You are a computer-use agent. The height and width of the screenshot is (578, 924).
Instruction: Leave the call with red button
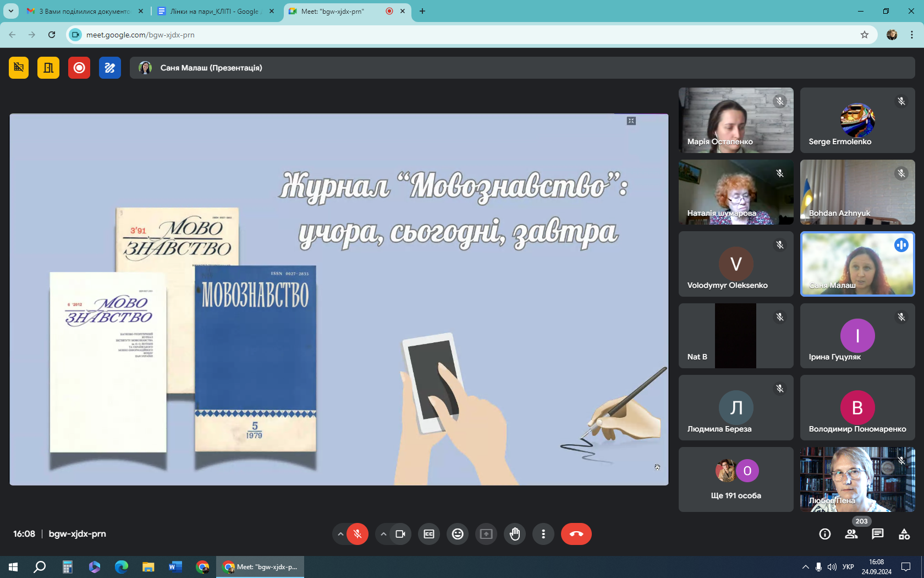point(576,534)
